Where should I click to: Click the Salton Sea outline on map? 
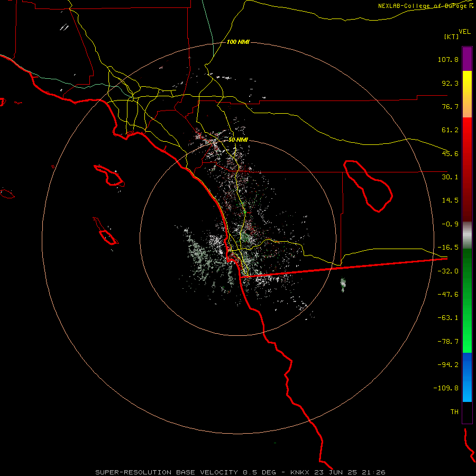point(368,186)
